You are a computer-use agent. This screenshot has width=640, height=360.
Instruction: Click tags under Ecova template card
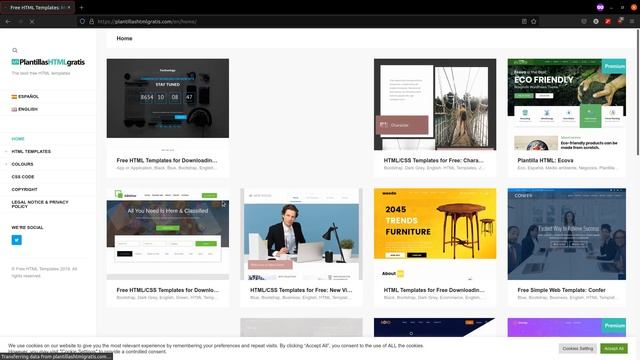567,168
